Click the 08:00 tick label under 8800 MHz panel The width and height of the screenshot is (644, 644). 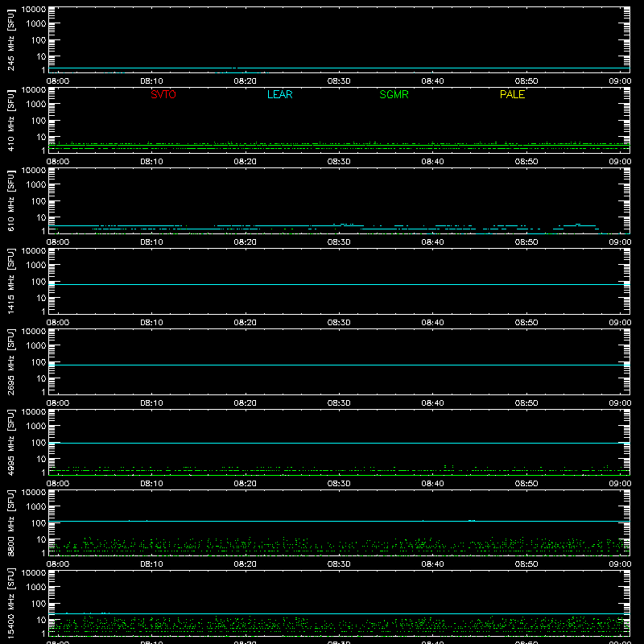[x=58, y=564]
